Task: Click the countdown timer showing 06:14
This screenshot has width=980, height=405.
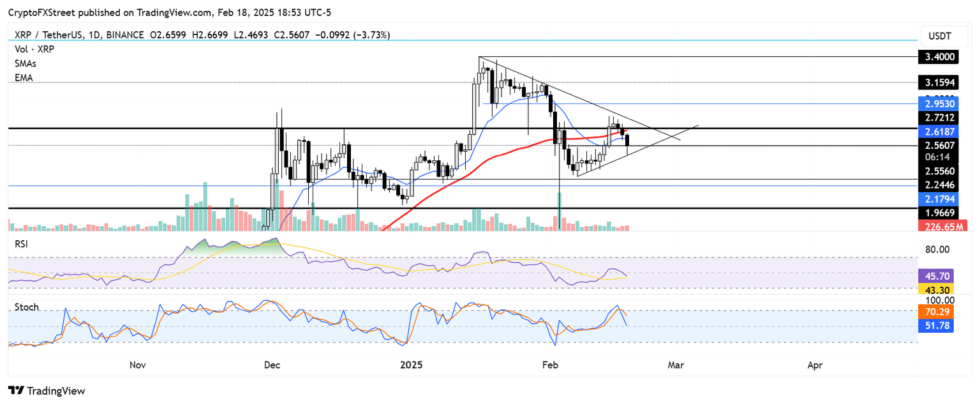Action: tap(938, 157)
